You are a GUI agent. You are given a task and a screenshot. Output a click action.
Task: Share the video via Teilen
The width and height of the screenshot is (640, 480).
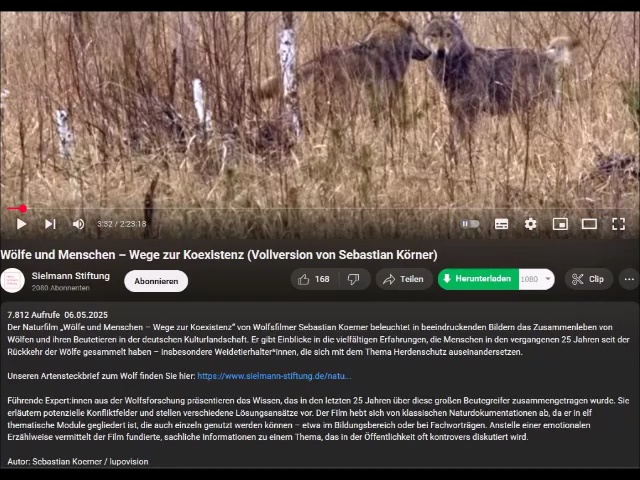point(403,279)
